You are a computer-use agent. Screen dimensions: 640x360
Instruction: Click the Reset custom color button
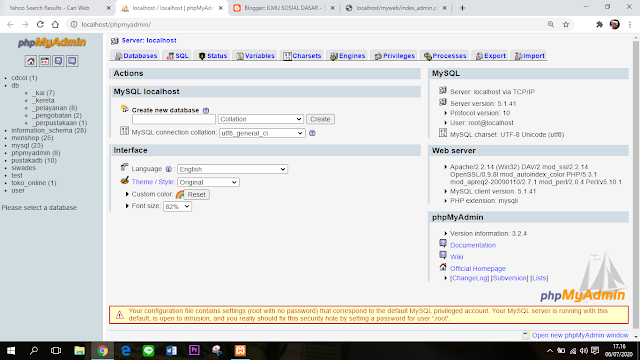pos(197,195)
